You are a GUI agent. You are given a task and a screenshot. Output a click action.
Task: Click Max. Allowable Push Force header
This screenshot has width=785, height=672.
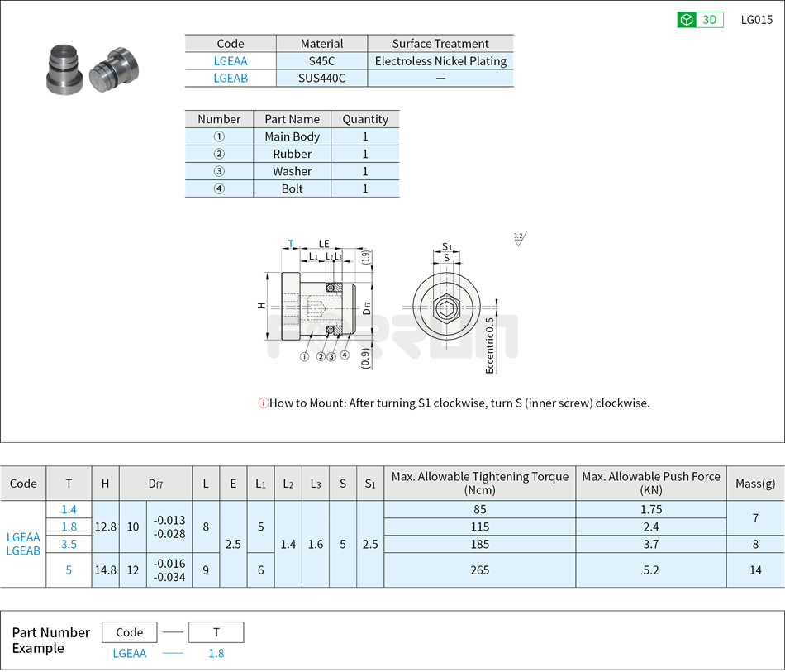point(651,484)
